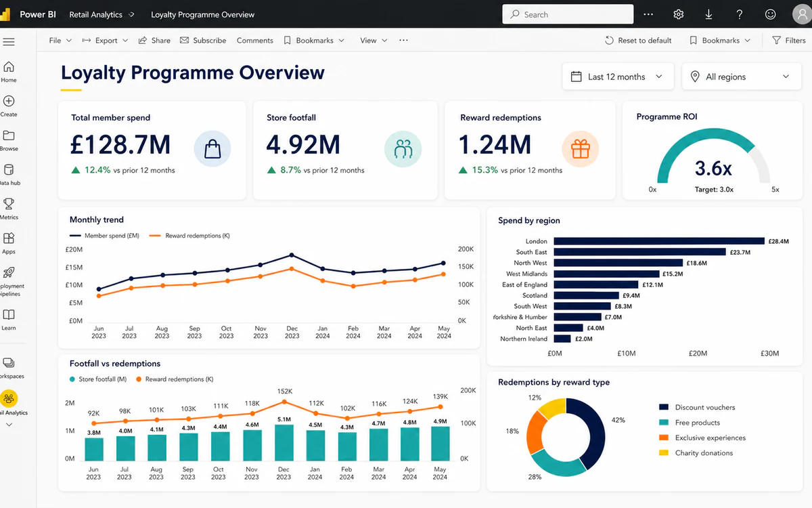Screen dimensions: 812x508
Task: Click location pin icon in region filter
Action: pyautogui.click(x=695, y=77)
